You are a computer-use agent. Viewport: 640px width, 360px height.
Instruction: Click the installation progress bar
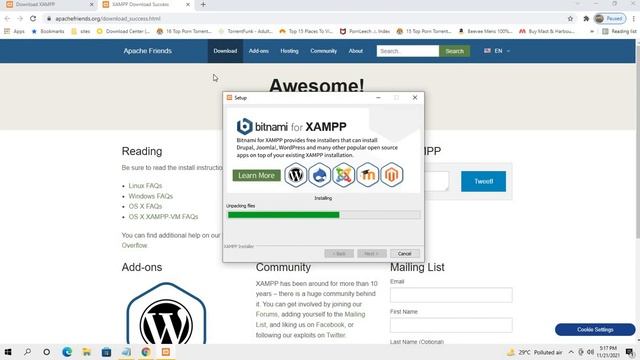click(x=324, y=215)
